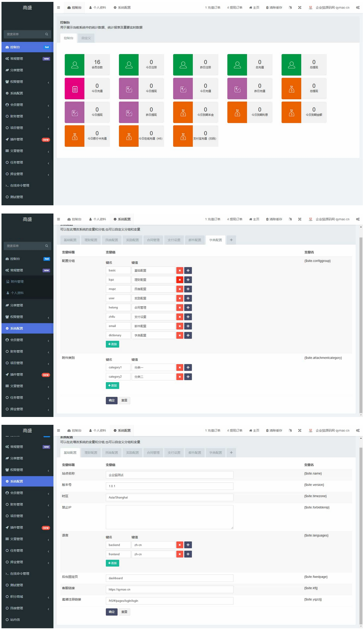Expand the 积分商城 sidebar menu
The height and width of the screenshot is (629, 364).
(x=27, y=597)
